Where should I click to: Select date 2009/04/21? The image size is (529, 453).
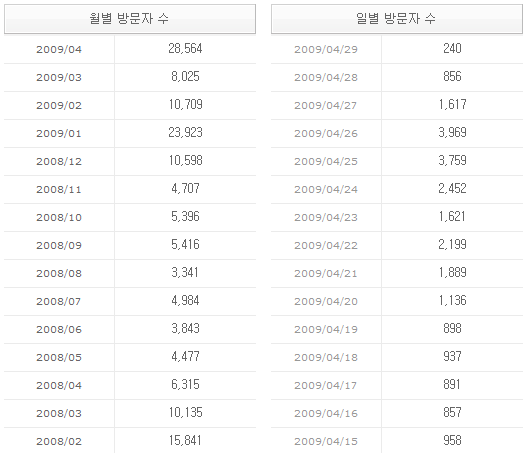(x=326, y=274)
